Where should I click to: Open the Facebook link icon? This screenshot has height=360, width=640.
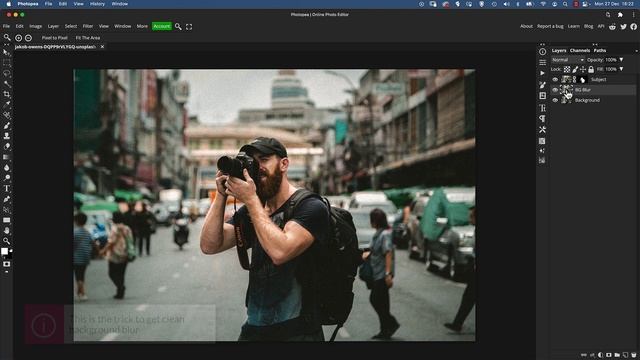coord(633,27)
